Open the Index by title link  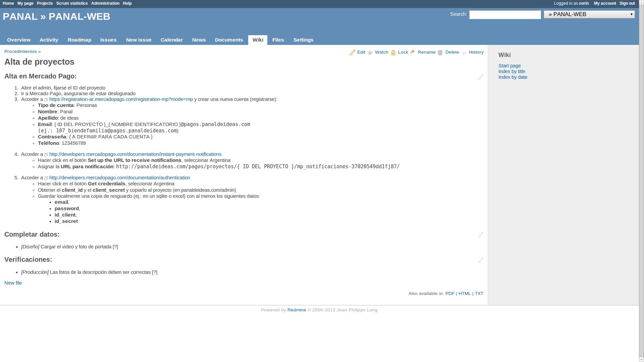512,71
